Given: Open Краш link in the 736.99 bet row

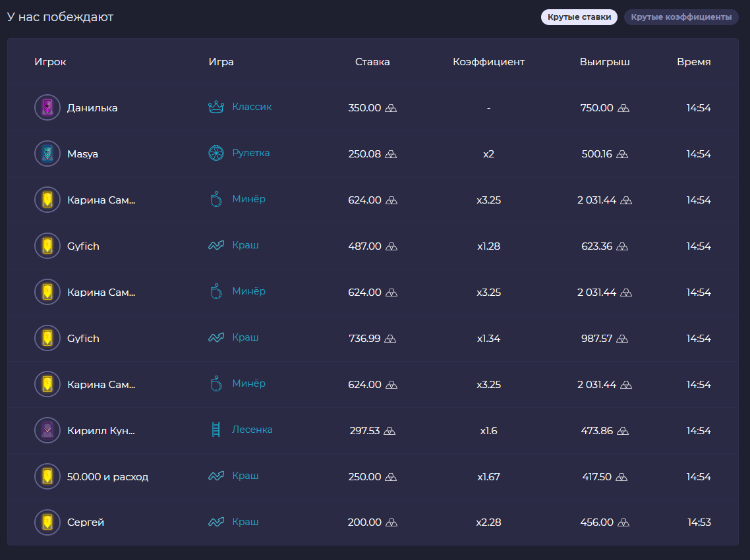Looking at the screenshot, I should tap(245, 337).
